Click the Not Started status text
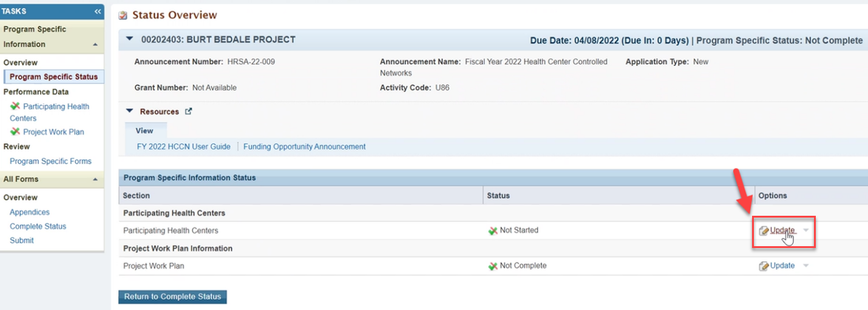 point(519,230)
